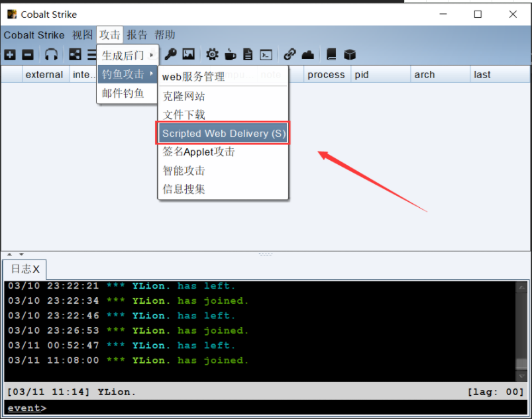This screenshot has width=532, height=419.
Task: Click the coffee cup Java applet icon
Action: click(230, 54)
